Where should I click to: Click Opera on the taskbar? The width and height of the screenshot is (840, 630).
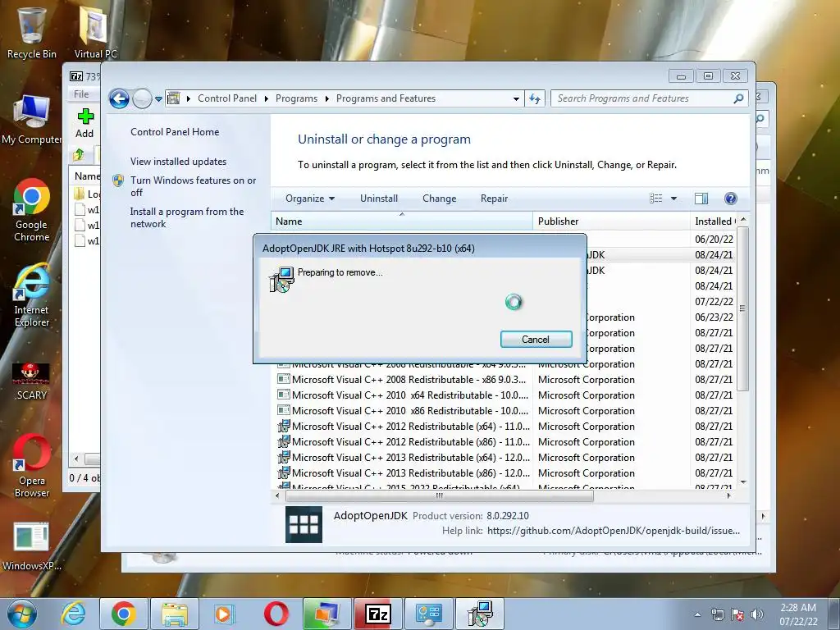(276, 614)
